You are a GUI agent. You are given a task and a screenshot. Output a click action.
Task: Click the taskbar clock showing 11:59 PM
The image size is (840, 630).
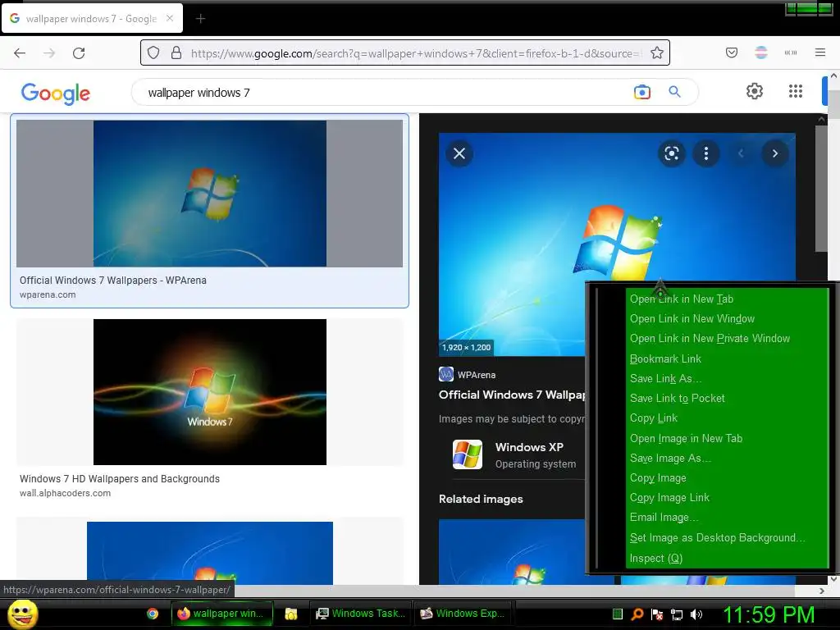click(769, 615)
